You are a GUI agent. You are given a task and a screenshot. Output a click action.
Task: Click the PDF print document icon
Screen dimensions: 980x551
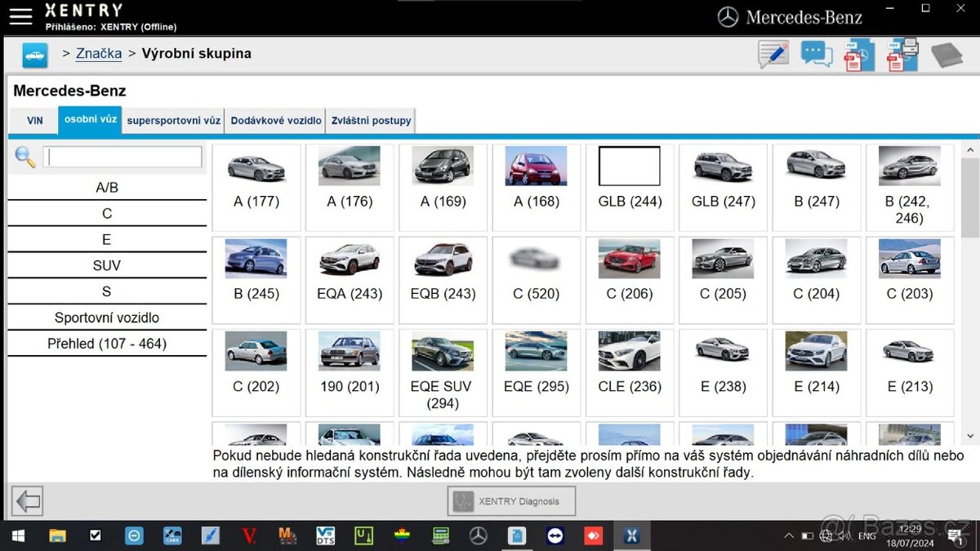tap(902, 55)
